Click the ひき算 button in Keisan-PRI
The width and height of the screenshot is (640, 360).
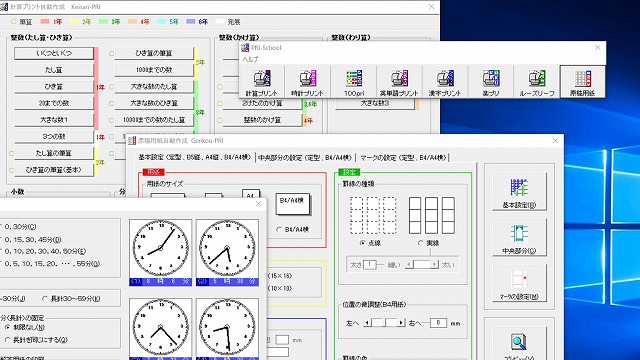click(x=54, y=87)
